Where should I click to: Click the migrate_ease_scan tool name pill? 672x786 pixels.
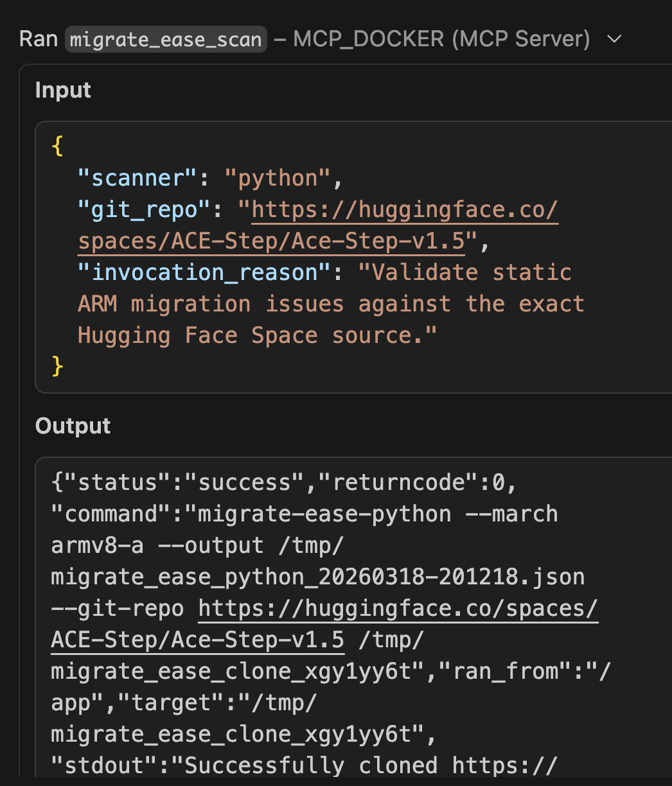[165, 39]
